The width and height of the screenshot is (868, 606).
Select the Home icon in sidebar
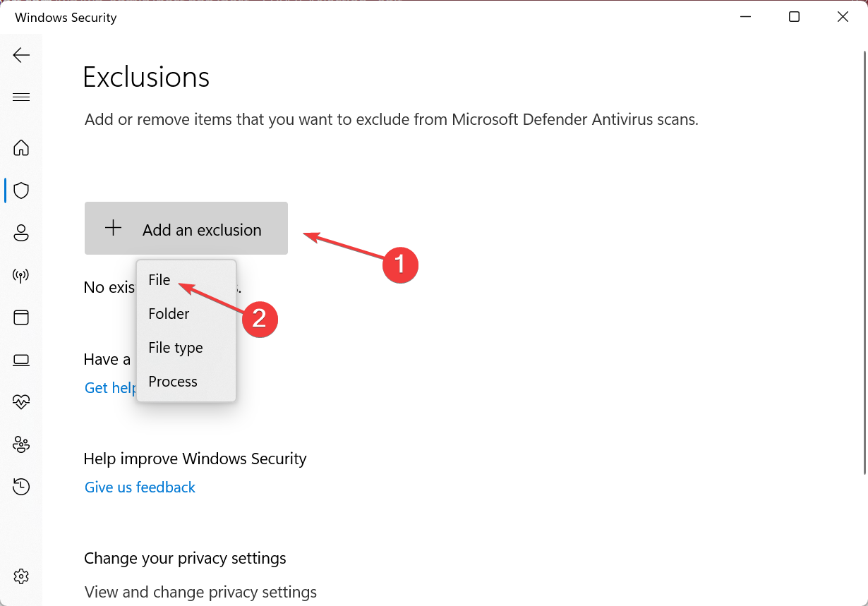click(21, 148)
